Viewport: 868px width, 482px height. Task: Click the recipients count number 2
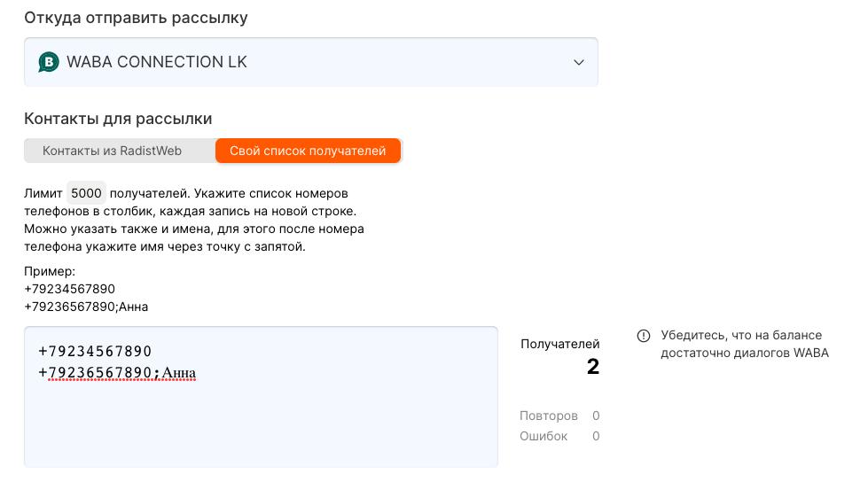[x=592, y=367]
